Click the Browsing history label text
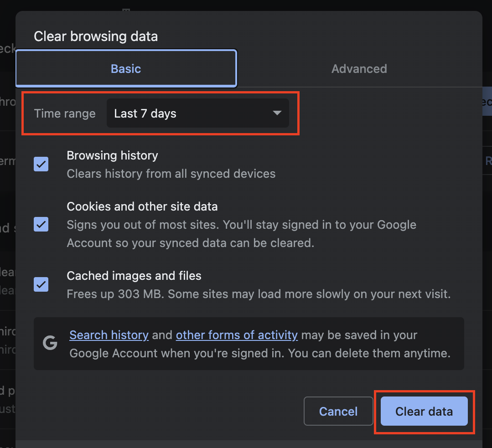The width and height of the screenshot is (492, 448). 112,155
